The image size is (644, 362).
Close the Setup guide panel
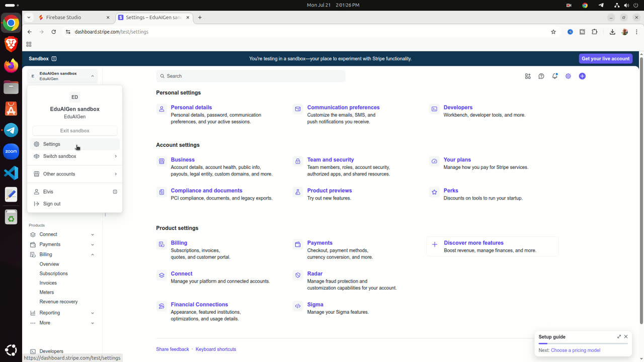[626, 337]
